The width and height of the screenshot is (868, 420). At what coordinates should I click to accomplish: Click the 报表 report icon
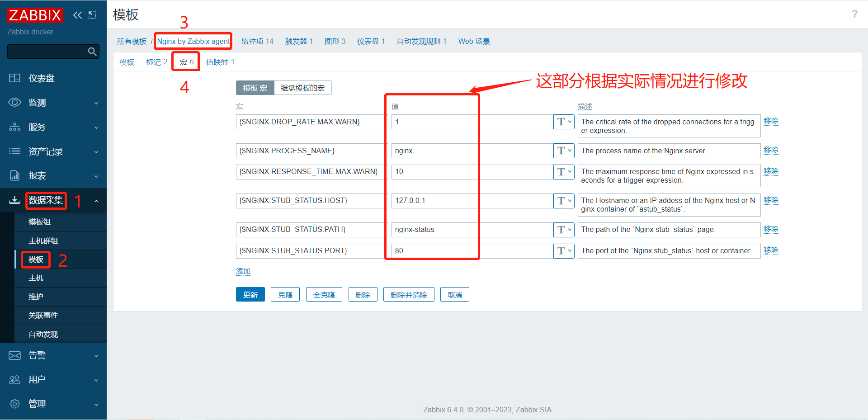(14, 175)
